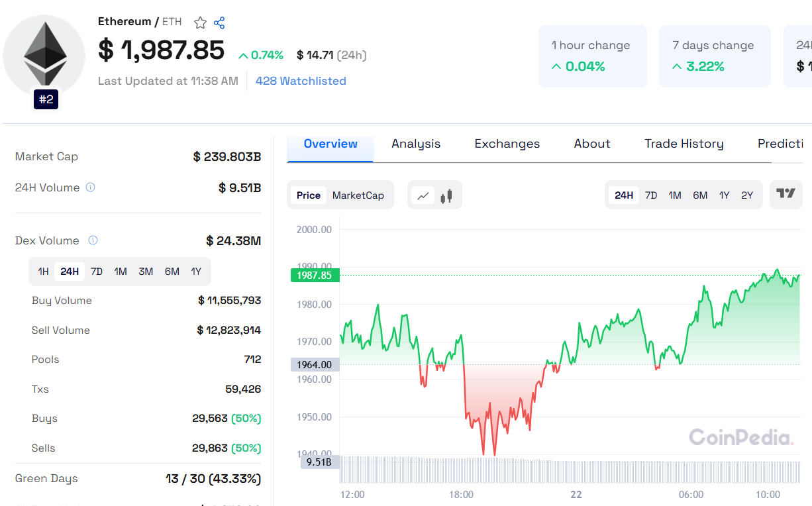Add Ethereum to watchlist with star icon
The width and height of the screenshot is (812, 506).
pos(200,23)
